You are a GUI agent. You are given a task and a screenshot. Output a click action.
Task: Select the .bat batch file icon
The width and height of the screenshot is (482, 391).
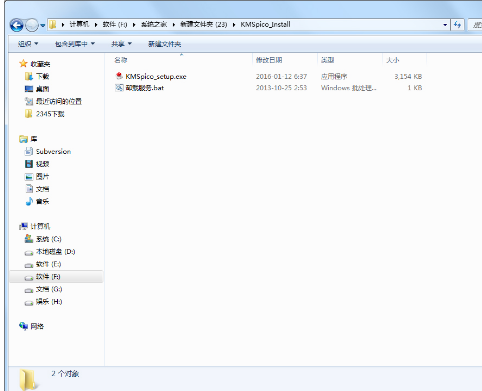(119, 88)
